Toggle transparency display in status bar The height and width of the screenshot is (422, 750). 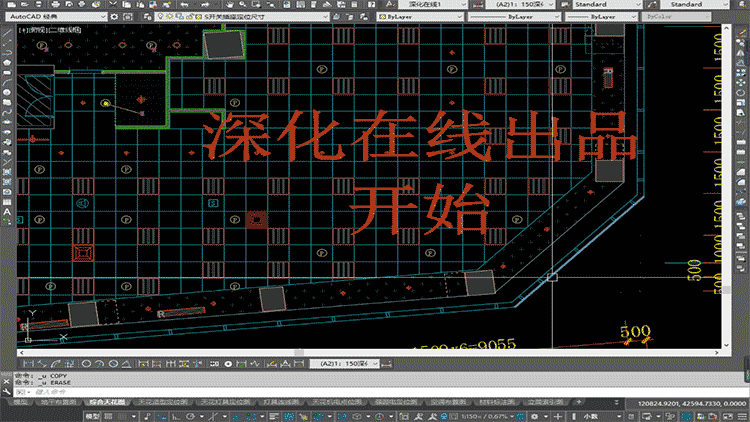pyautogui.click(x=289, y=416)
